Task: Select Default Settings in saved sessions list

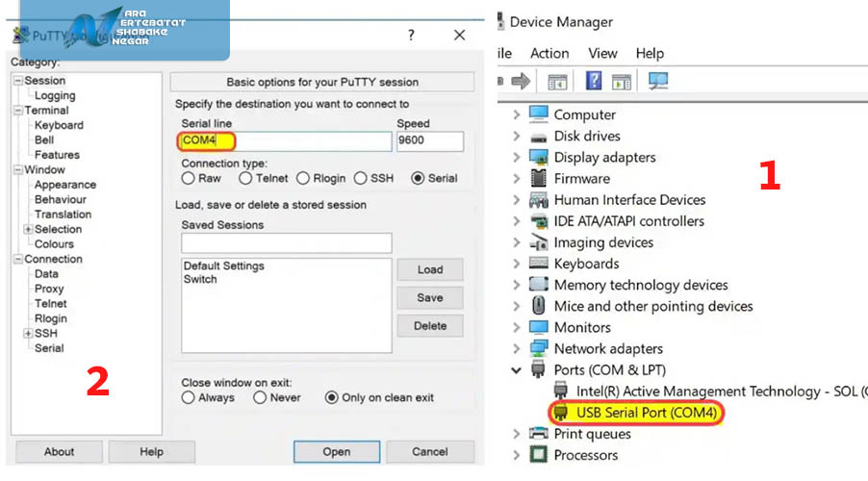Action: pos(223,266)
